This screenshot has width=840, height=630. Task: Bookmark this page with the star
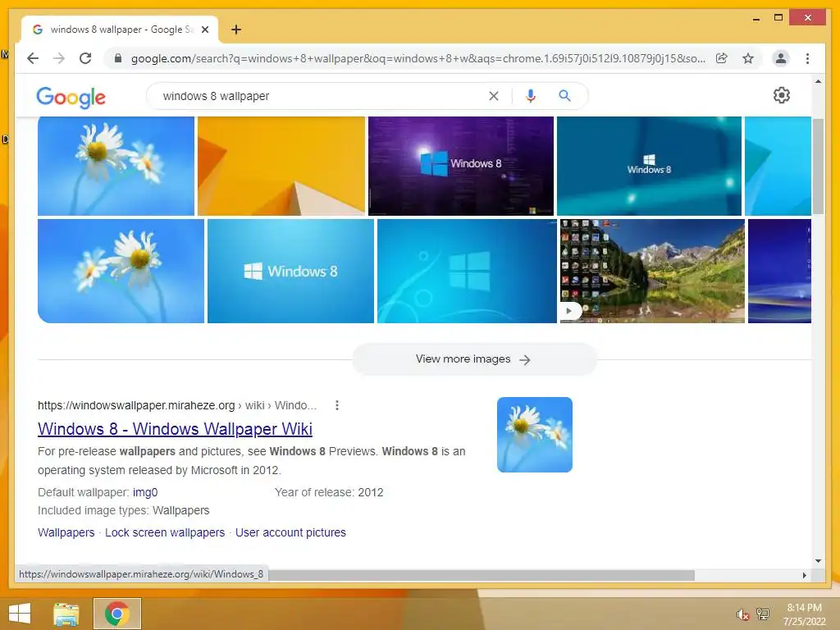pos(748,58)
